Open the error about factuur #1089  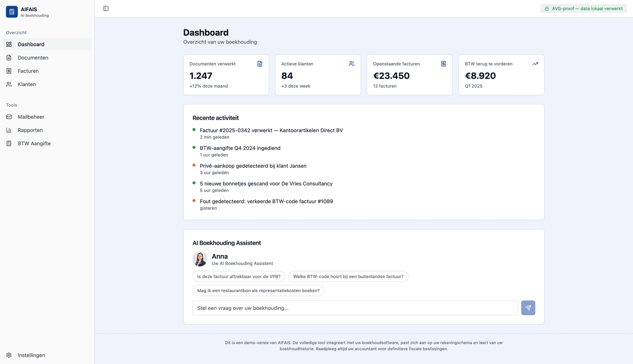[x=266, y=201]
